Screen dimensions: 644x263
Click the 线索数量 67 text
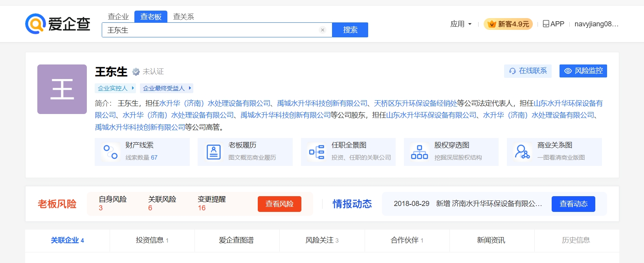pyautogui.click(x=141, y=158)
